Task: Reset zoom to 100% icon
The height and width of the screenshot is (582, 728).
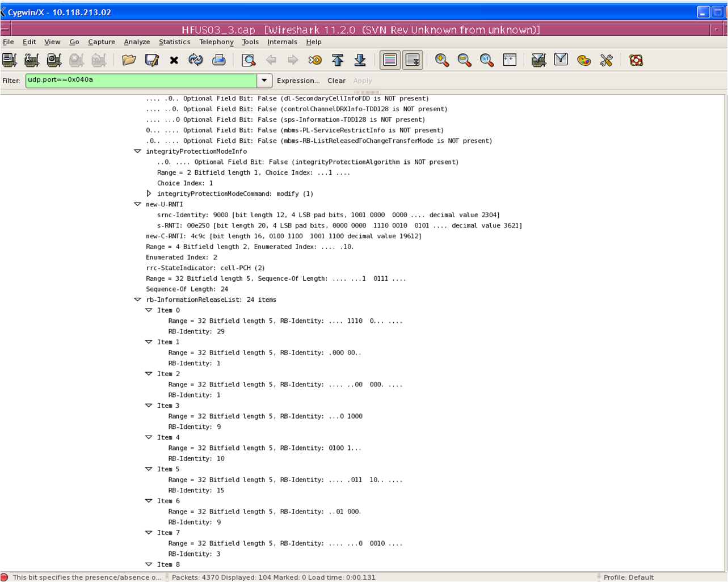Action: tap(486, 60)
